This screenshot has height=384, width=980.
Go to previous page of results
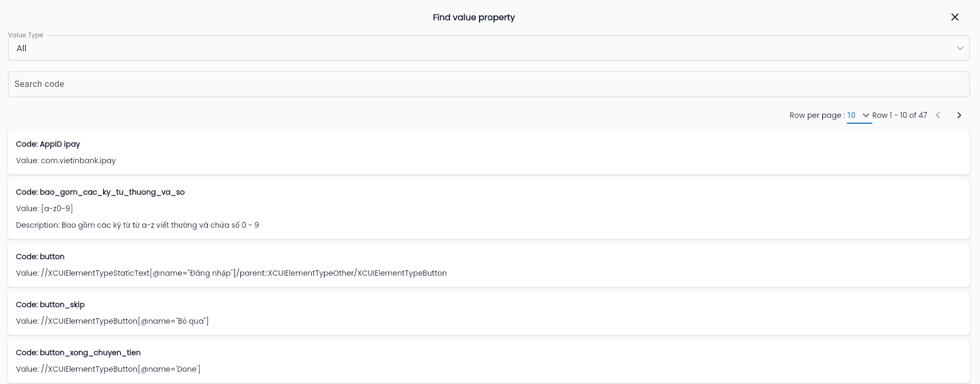pyautogui.click(x=938, y=115)
